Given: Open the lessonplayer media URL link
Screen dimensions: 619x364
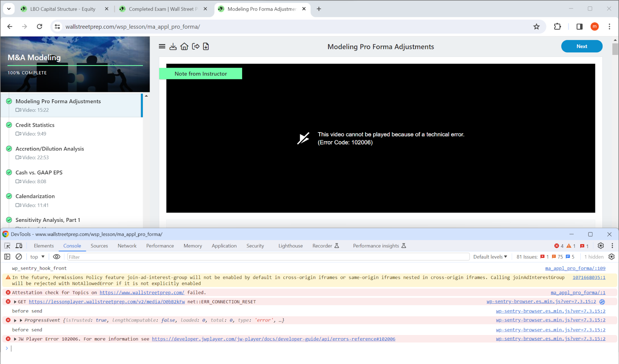Looking at the screenshot, I should (x=107, y=302).
